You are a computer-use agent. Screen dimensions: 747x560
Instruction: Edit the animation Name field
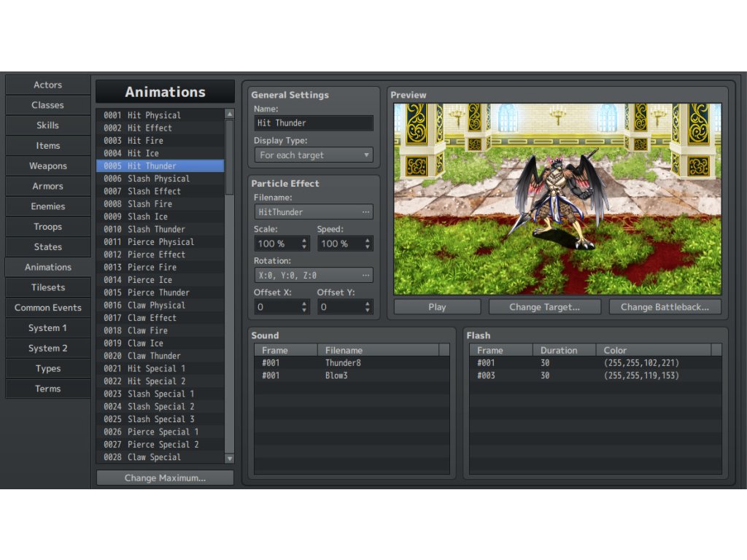(313, 123)
